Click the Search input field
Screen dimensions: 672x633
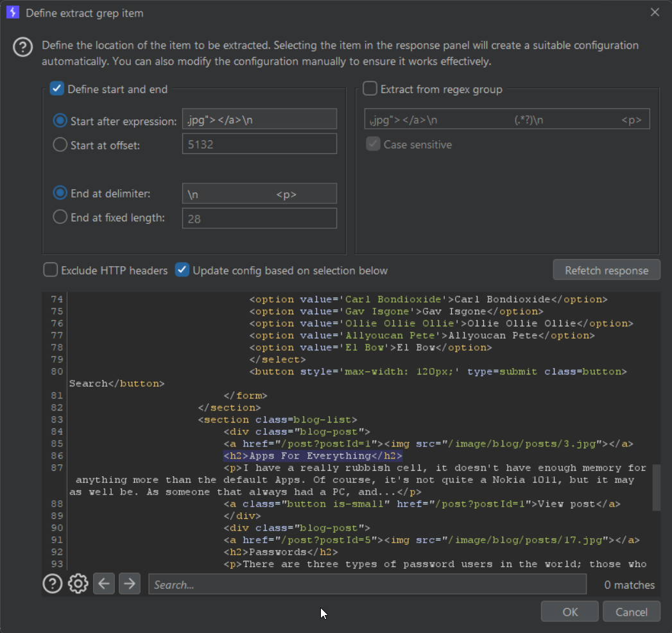point(367,584)
